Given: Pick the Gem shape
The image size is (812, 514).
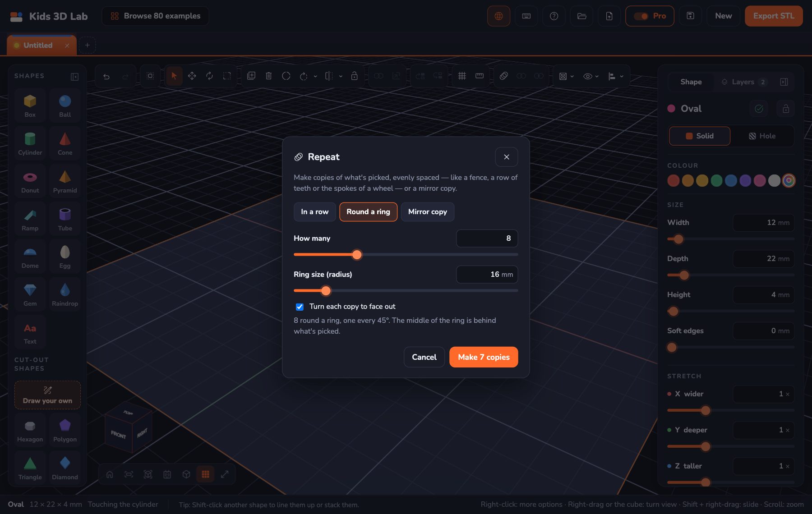Looking at the screenshot, I should pos(30,294).
